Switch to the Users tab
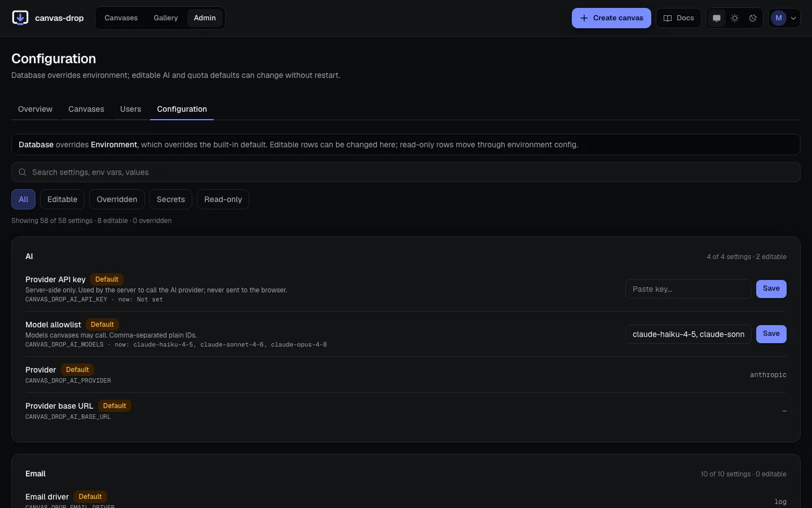The width and height of the screenshot is (812, 508). click(131, 109)
